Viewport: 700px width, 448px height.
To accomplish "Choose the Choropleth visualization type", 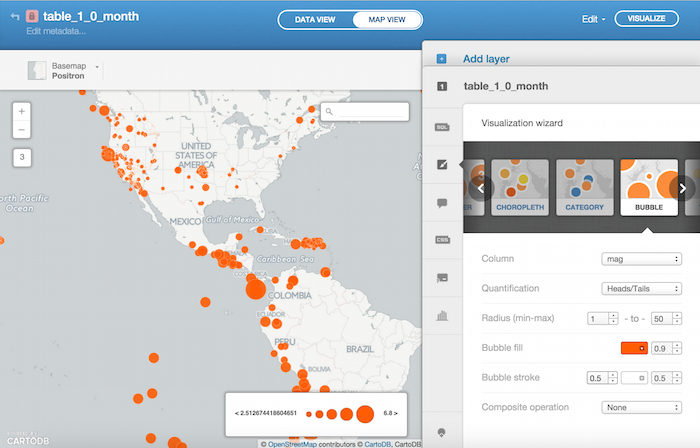I will (520, 187).
